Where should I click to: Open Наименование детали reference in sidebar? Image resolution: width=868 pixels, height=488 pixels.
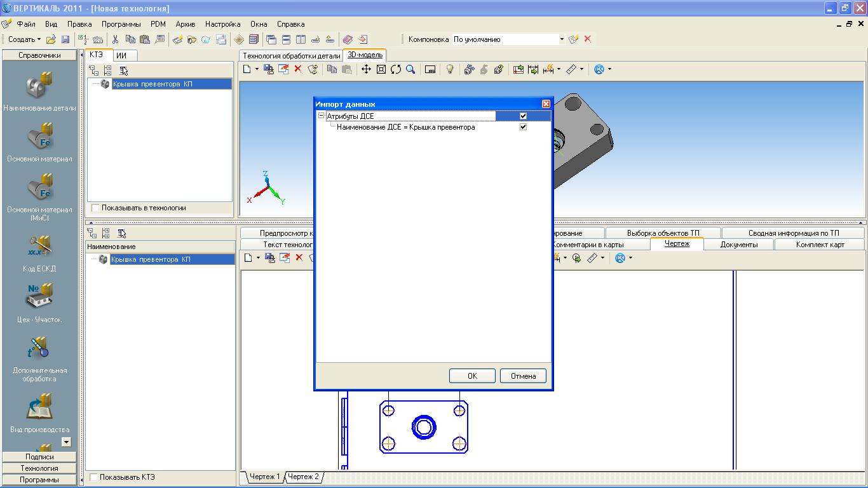point(39,92)
